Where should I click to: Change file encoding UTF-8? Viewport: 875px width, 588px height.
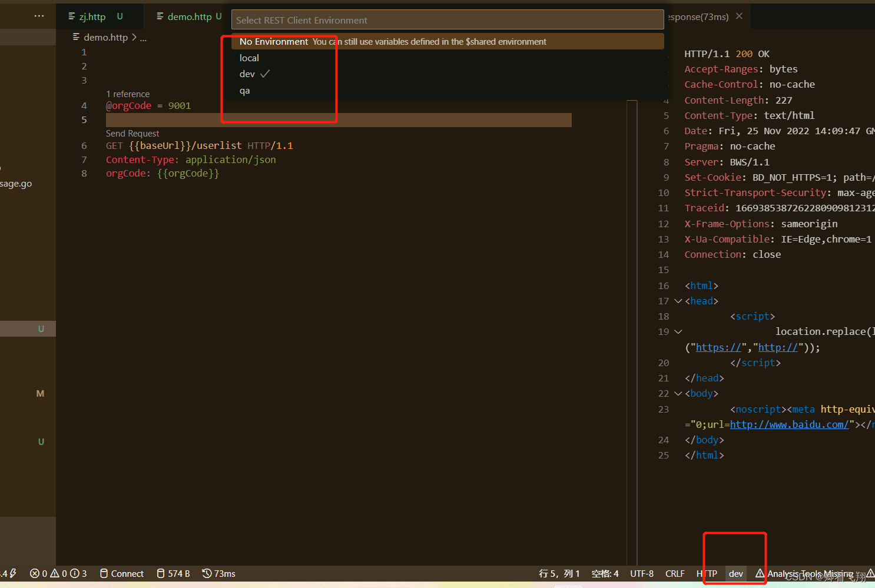coord(642,574)
